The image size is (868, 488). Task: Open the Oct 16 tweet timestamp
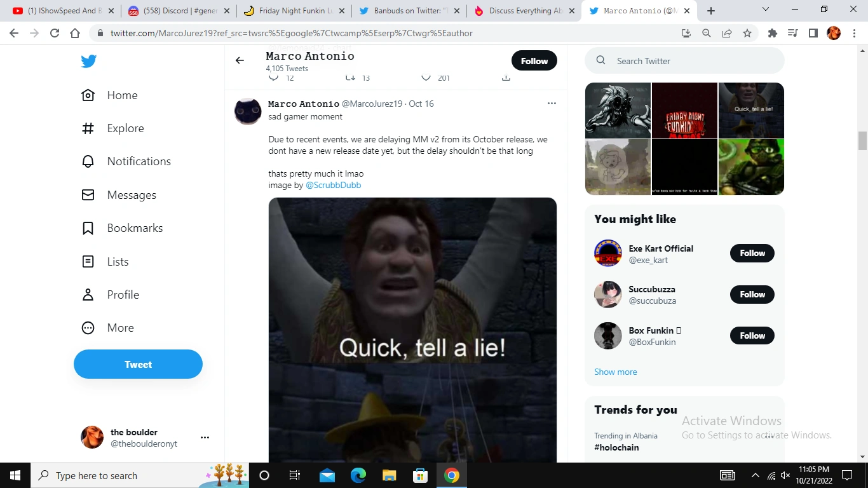[x=421, y=104]
